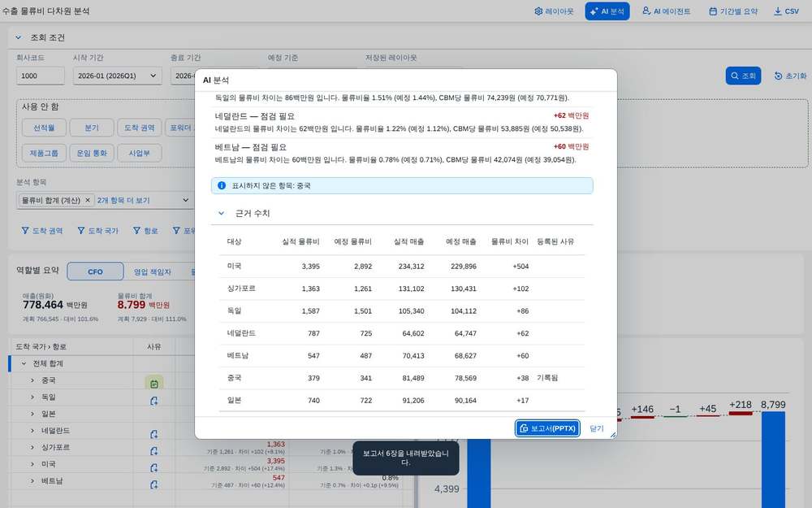The image size is (812, 508).
Task: Click the dialog resize handle at its corner
Action: (613, 435)
